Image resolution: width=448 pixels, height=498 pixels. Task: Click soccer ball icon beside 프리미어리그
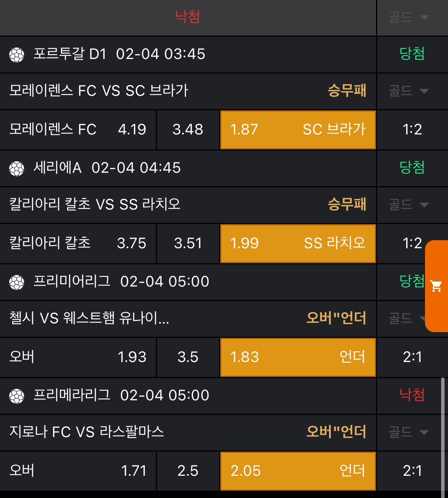(17, 282)
